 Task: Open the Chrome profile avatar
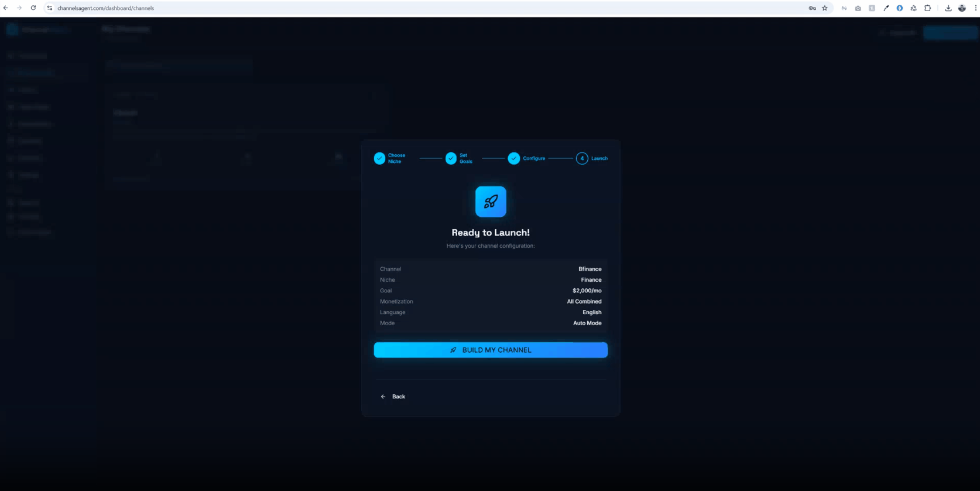[962, 8]
